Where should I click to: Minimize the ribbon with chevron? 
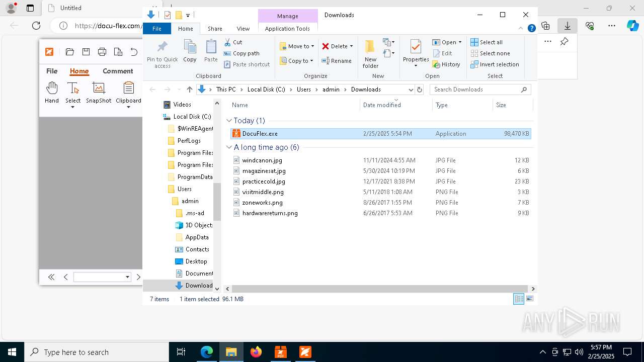[521, 29]
